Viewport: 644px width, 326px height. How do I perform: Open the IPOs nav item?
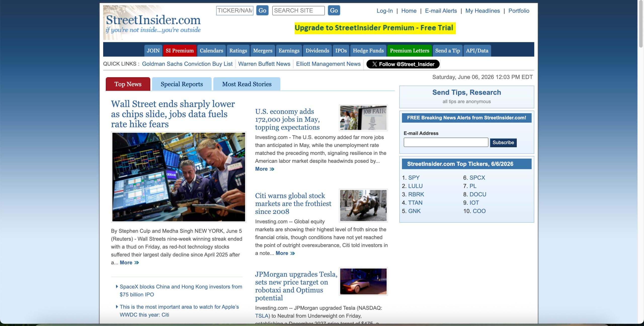click(341, 51)
